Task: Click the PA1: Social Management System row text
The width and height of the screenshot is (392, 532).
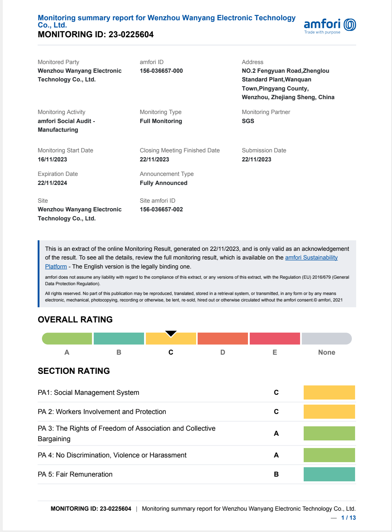Action: point(88,393)
